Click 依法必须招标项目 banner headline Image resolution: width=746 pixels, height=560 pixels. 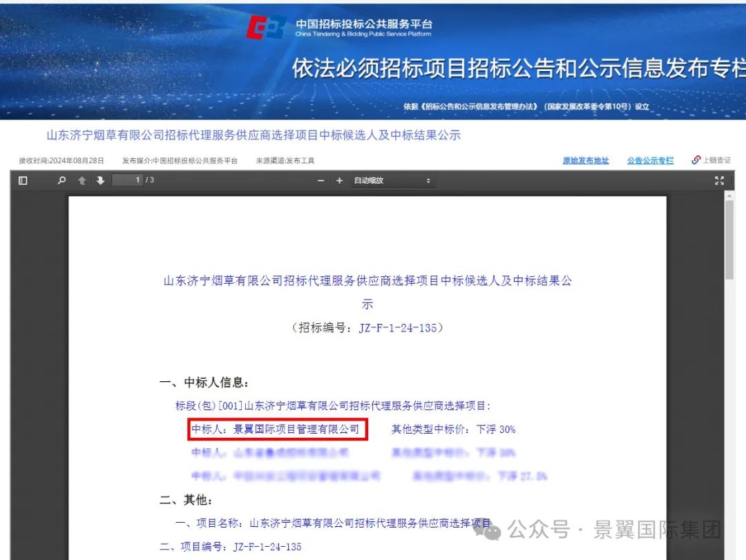(519, 68)
